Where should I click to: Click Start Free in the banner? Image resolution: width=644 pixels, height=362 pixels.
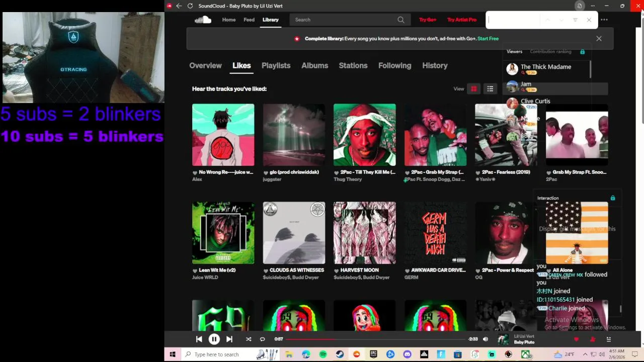click(488, 39)
